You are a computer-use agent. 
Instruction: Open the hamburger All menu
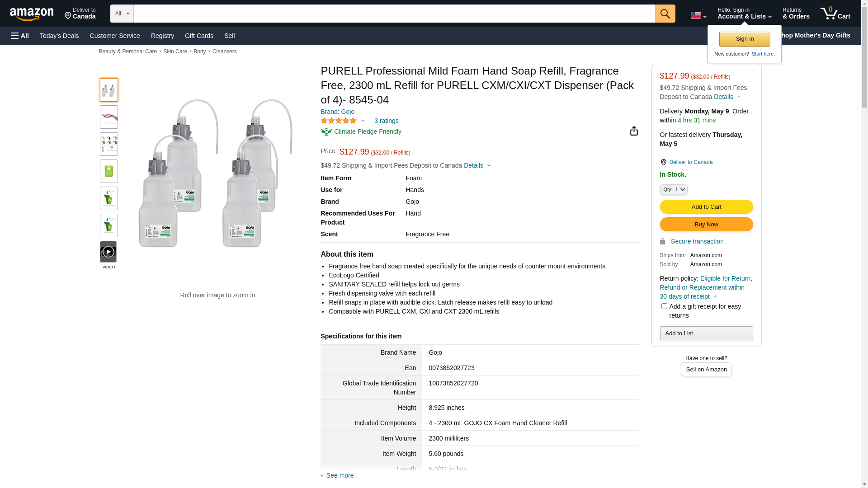click(20, 36)
